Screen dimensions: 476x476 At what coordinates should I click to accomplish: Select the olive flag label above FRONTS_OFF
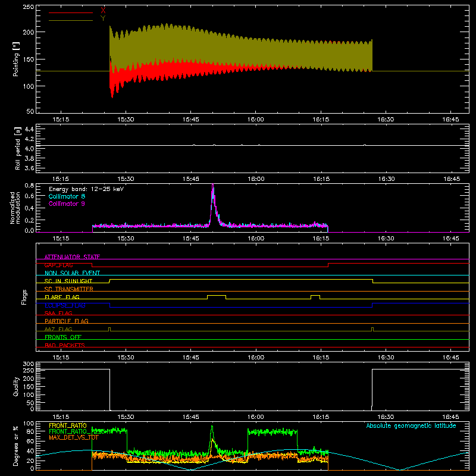[x=58, y=329]
